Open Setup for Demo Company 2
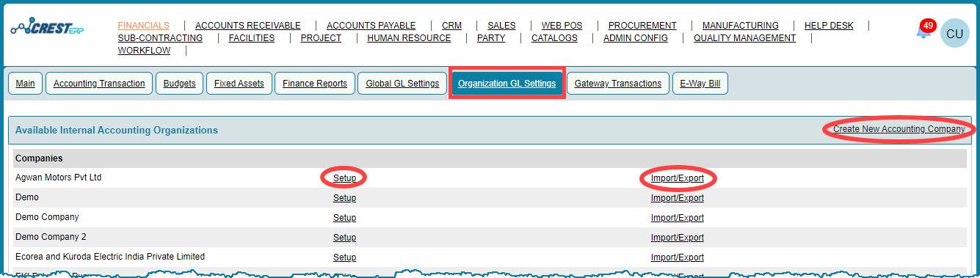The height and width of the screenshot is (278, 980). 344,238
